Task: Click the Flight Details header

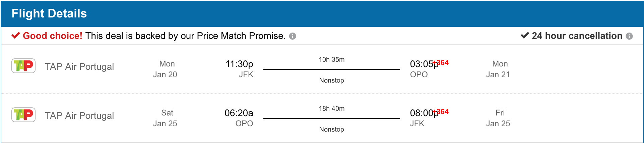Action: click(49, 13)
